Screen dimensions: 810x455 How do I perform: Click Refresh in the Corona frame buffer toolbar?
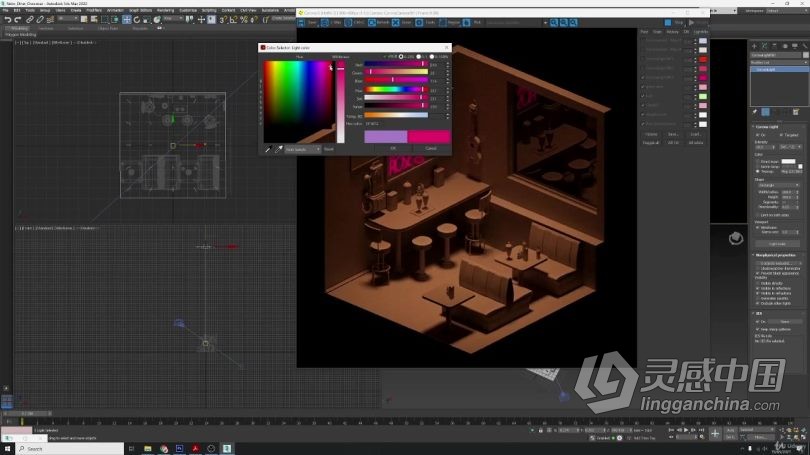(379, 23)
